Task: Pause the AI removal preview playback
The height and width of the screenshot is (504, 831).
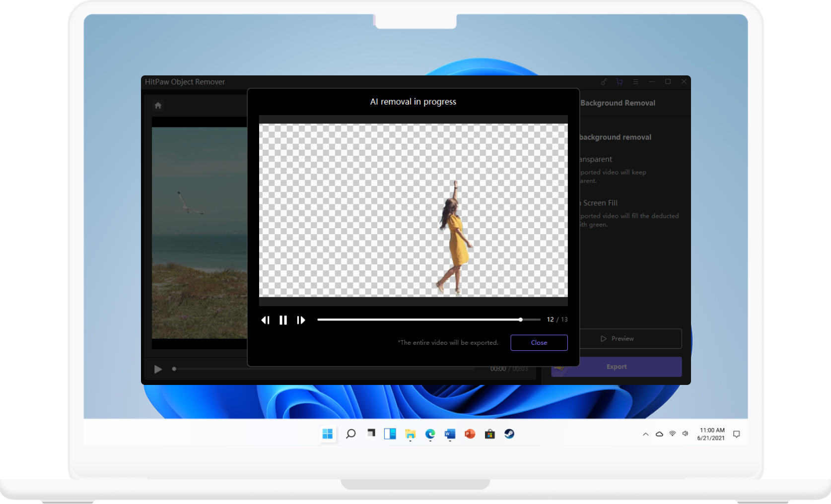Action: 283,320
